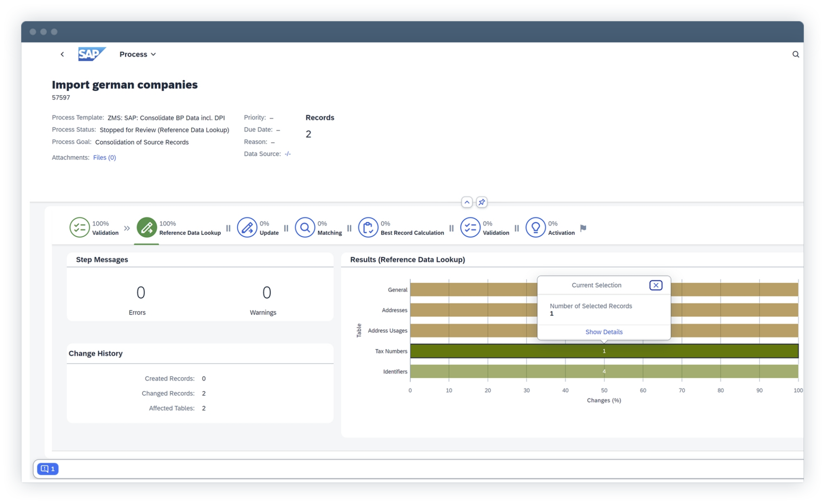Collapse the header with up chevron

pos(467,202)
